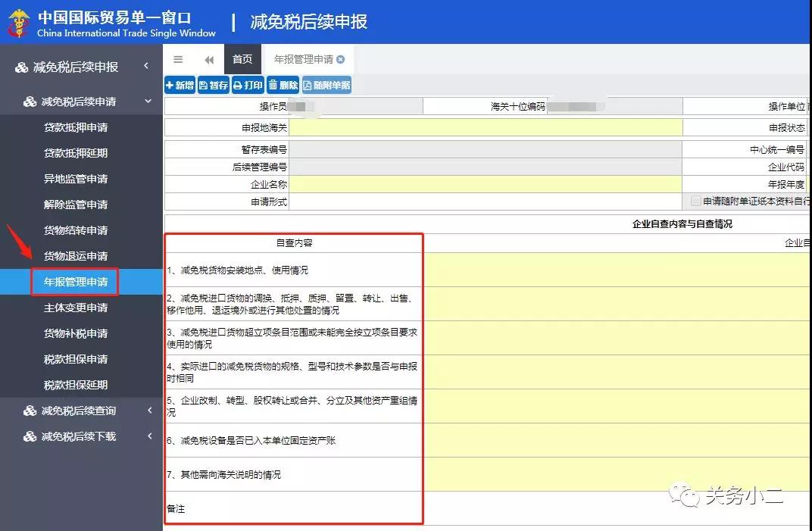Switch to the 首页 tab
Screen dimensions: 812x531
pos(242,60)
